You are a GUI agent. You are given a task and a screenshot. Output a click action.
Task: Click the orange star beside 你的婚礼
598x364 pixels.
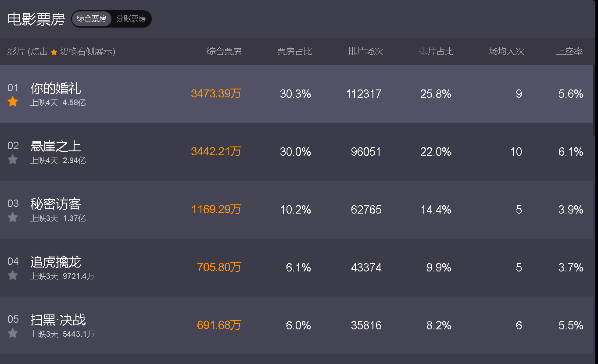point(13,102)
